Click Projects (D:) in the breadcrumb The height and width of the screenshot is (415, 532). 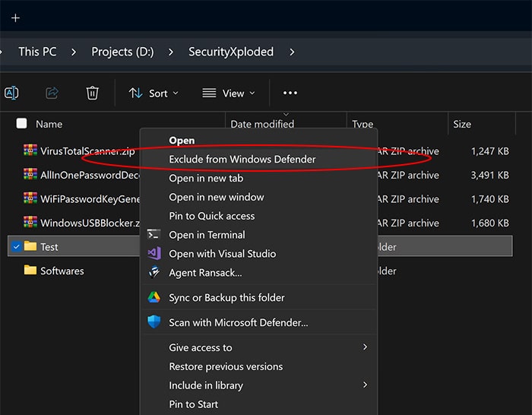122,52
